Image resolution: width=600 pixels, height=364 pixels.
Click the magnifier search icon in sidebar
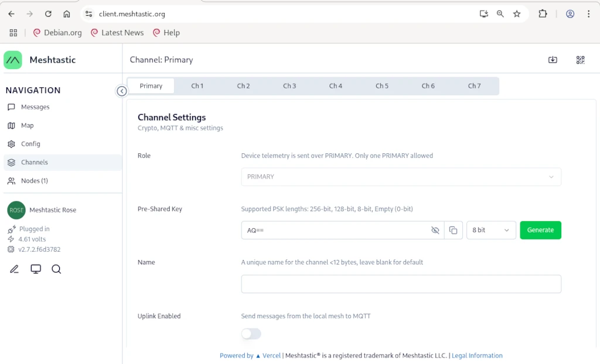click(x=56, y=269)
